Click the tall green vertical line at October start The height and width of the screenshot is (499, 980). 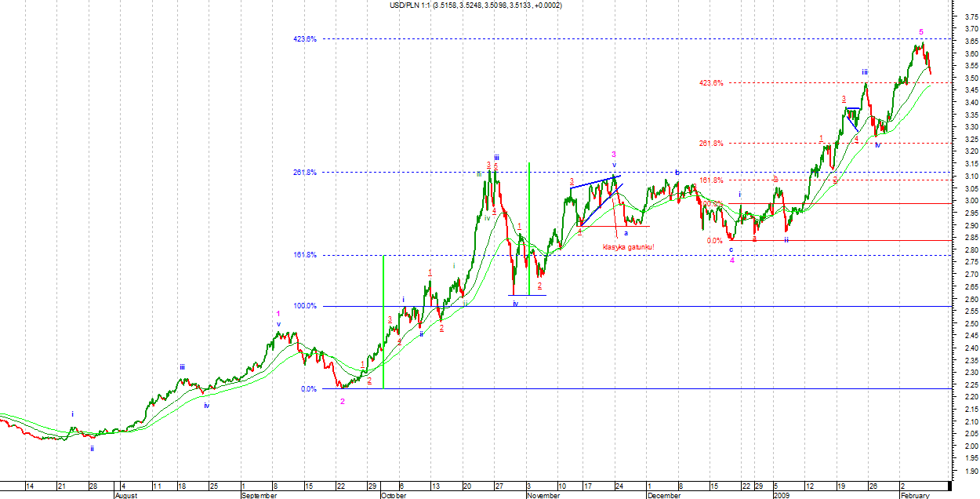[383, 322]
